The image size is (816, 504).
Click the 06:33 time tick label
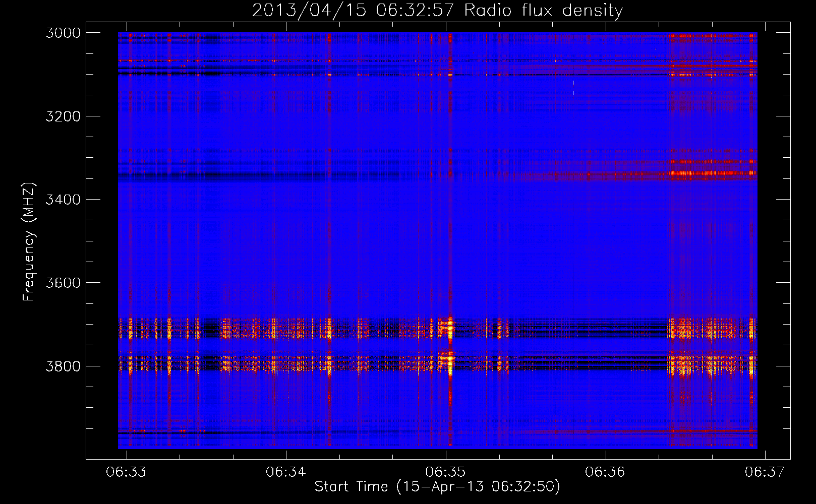click(x=126, y=472)
